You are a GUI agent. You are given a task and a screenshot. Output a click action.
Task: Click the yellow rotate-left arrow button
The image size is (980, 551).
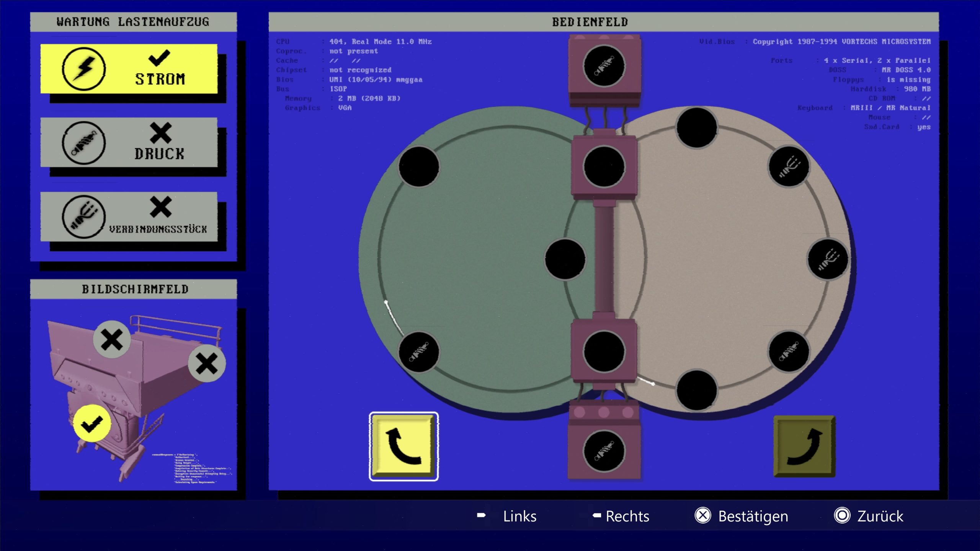pyautogui.click(x=403, y=447)
